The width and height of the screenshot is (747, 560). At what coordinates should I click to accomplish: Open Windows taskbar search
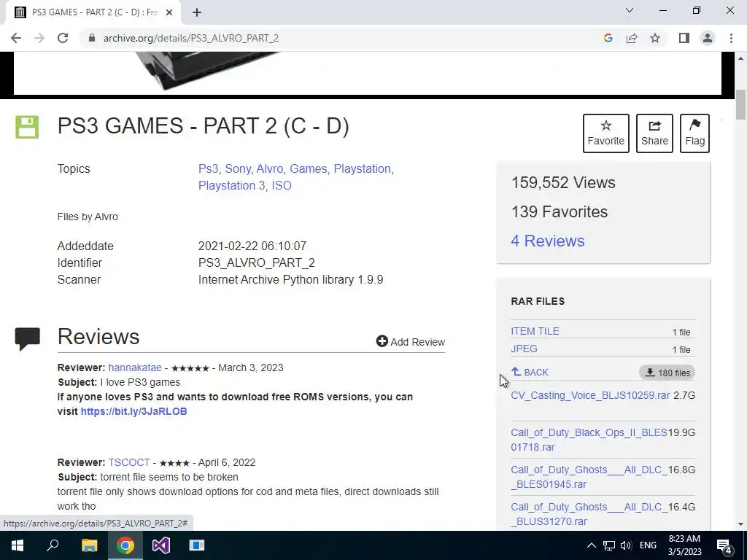coord(53,545)
